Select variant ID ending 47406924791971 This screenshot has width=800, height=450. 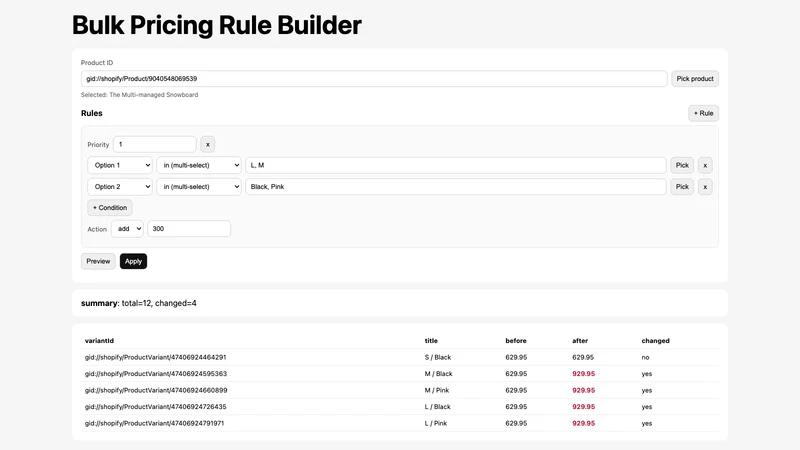pyautogui.click(x=154, y=423)
